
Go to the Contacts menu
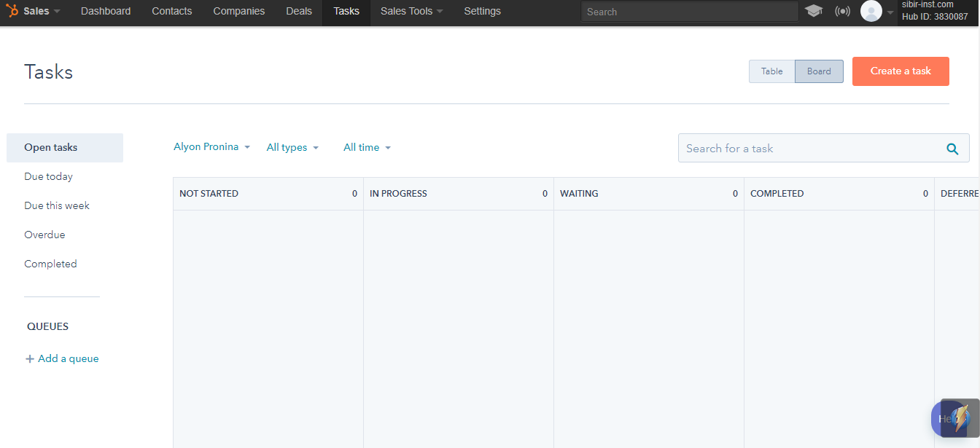click(x=171, y=11)
